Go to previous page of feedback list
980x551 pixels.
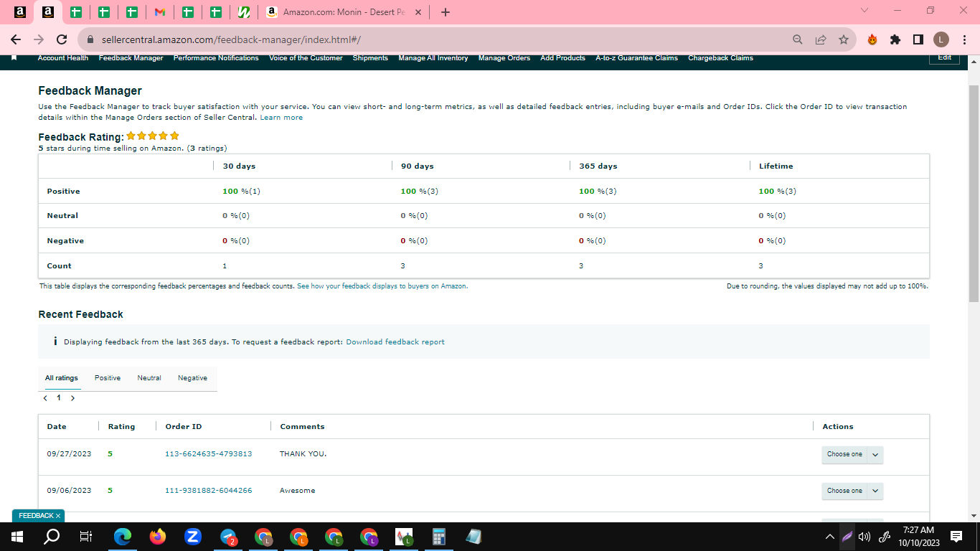pyautogui.click(x=45, y=397)
